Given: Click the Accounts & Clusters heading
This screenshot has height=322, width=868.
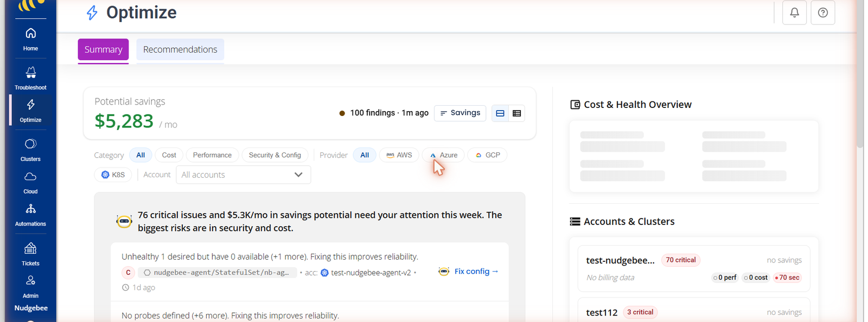Looking at the screenshot, I should coord(629,222).
